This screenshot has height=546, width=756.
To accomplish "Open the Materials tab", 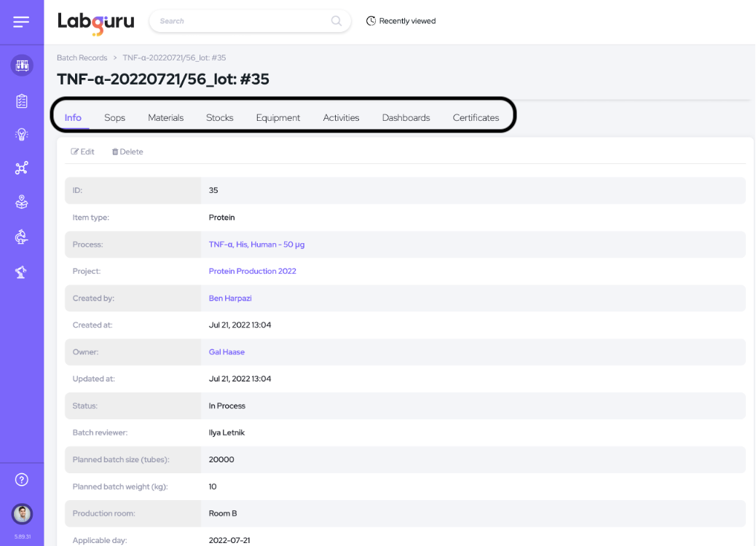I will click(x=165, y=118).
